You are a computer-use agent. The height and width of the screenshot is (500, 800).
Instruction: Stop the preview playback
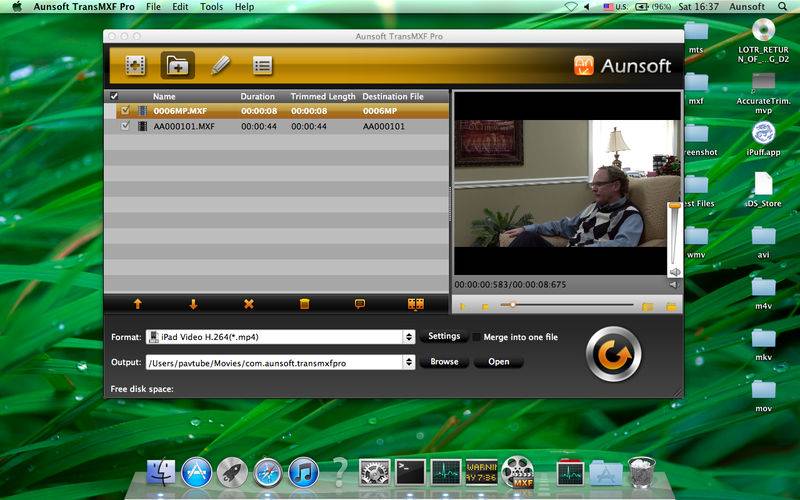[485, 306]
